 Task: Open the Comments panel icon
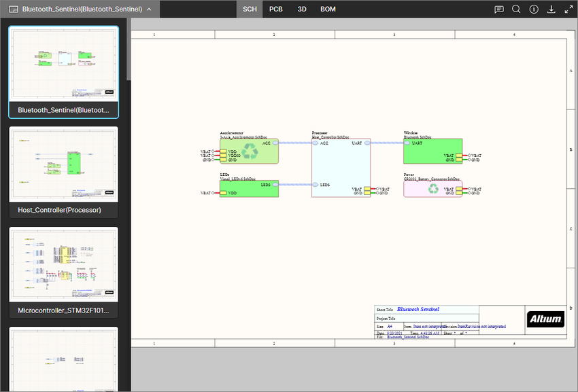coord(498,9)
